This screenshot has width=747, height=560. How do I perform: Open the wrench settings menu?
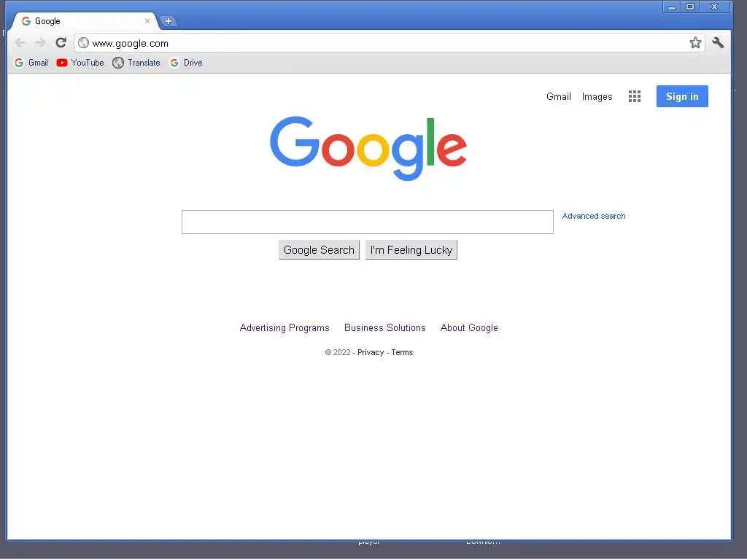[718, 43]
